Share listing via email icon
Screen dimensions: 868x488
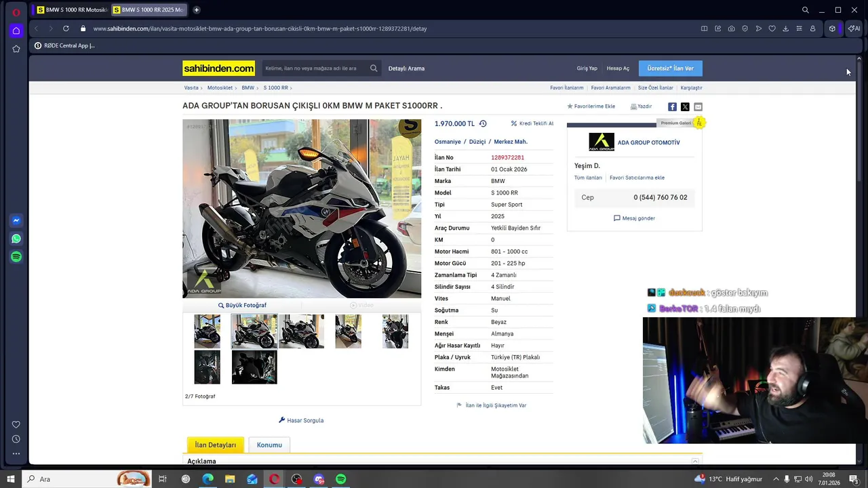[x=698, y=107]
